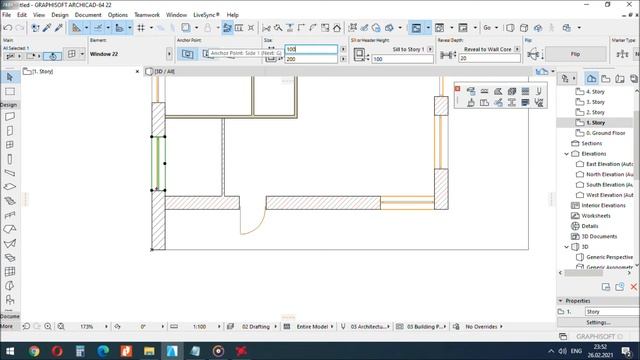Image resolution: width=640 pixels, height=360 pixels.
Task: Toggle the grid snap icon
Action: point(141,28)
